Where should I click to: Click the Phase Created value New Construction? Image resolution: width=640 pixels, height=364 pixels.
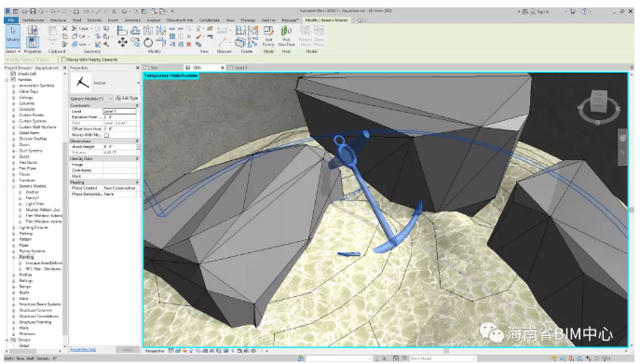pos(119,188)
